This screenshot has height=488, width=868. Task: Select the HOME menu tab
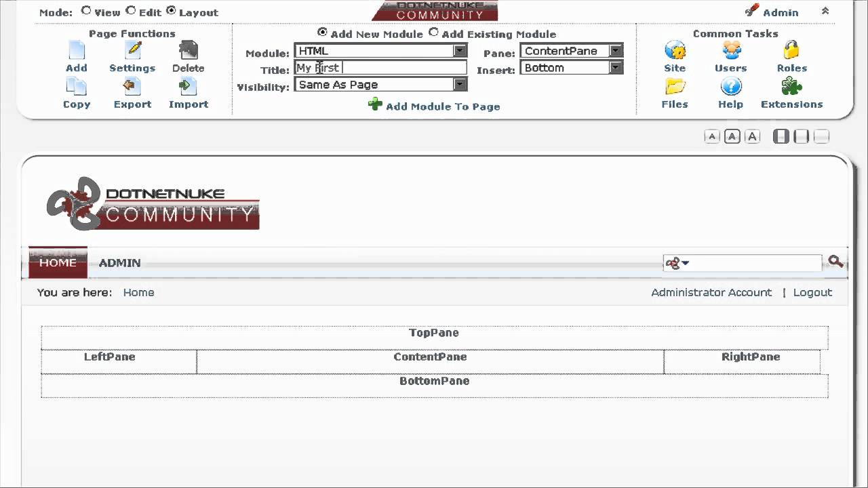[58, 262]
